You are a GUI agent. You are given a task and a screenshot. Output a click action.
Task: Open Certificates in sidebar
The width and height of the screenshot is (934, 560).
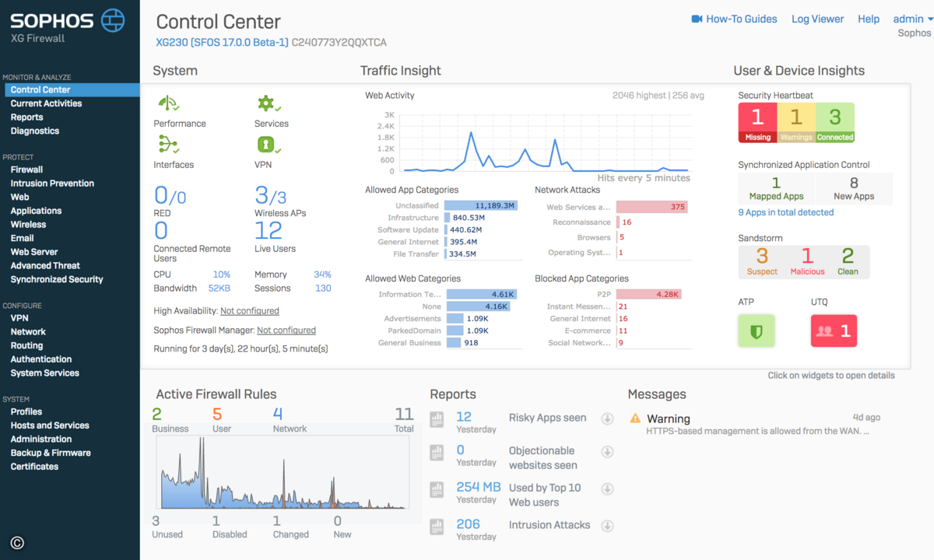34,467
